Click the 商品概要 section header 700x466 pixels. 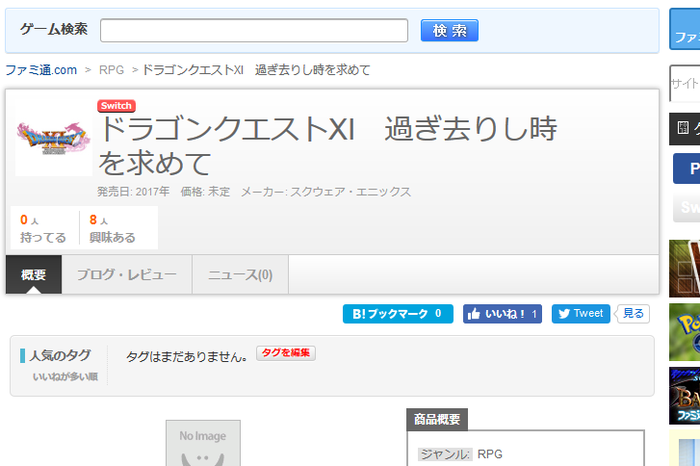coord(437,419)
